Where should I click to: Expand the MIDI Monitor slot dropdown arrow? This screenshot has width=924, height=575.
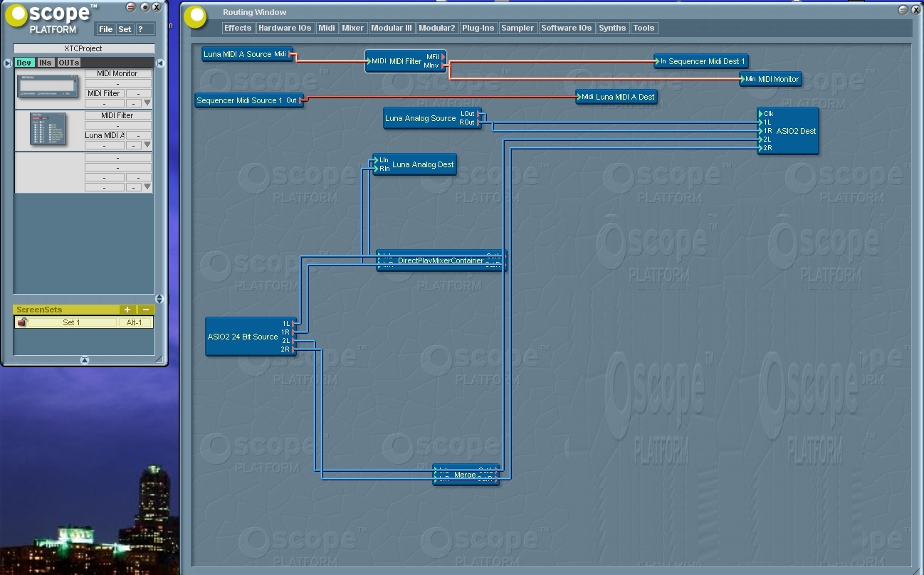coord(147,103)
